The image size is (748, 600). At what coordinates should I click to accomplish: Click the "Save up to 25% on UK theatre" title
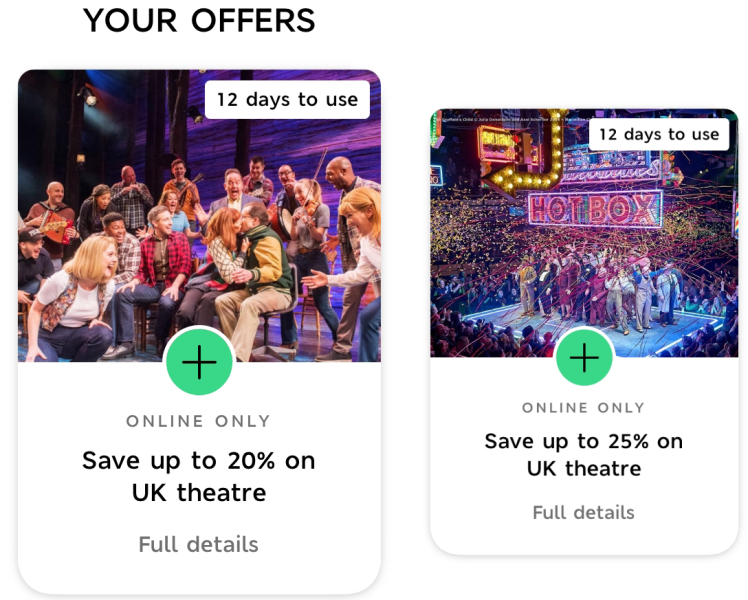pos(583,455)
